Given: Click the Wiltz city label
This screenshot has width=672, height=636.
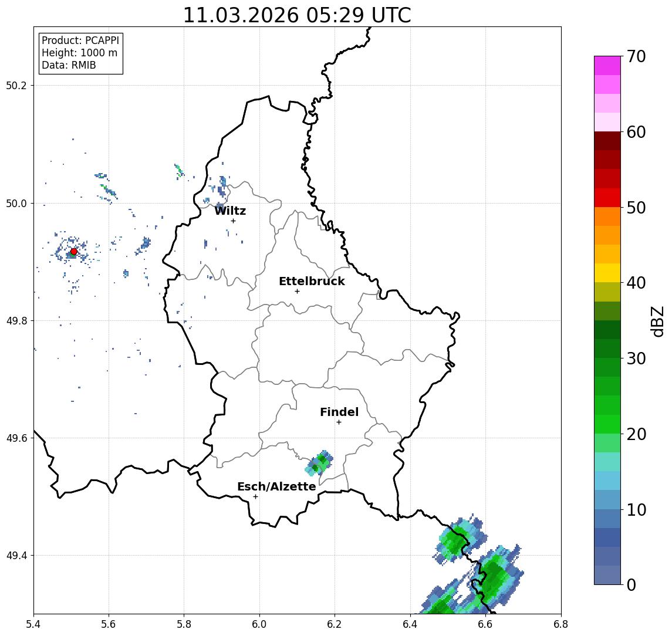Looking at the screenshot, I should click(230, 211).
